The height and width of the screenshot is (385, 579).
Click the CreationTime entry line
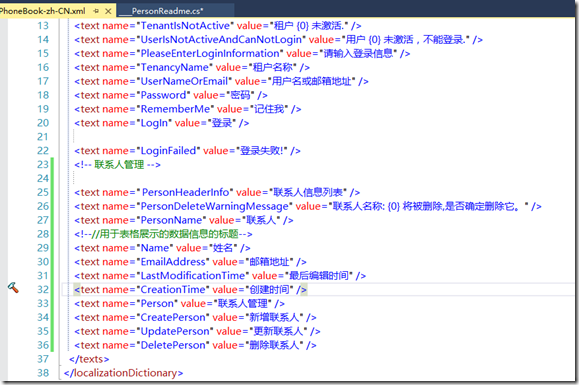190,290
